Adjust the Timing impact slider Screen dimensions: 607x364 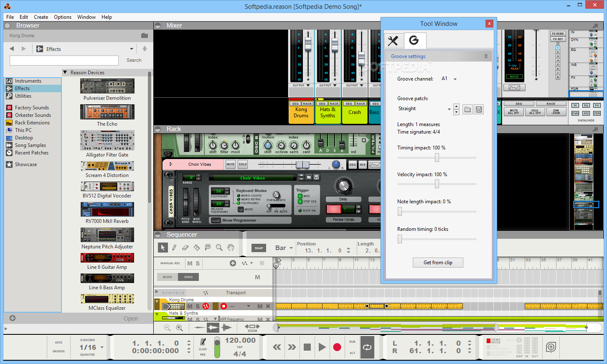437,157
